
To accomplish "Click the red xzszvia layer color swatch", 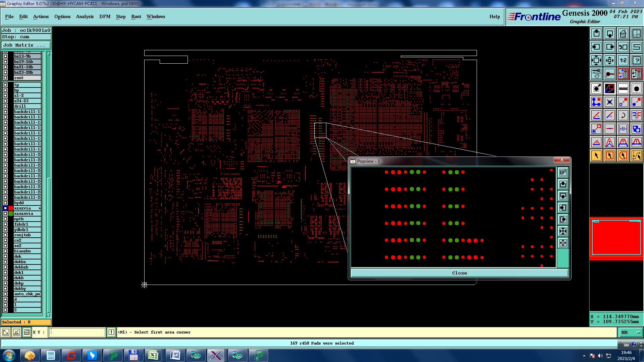I will pyautogui.click(x=11, y=208).
